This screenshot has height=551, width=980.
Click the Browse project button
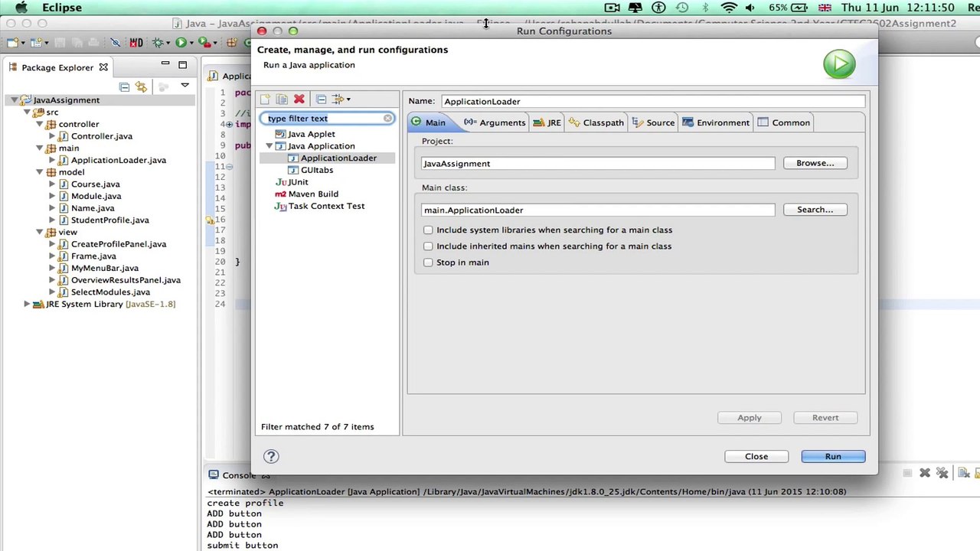(815, 163)
